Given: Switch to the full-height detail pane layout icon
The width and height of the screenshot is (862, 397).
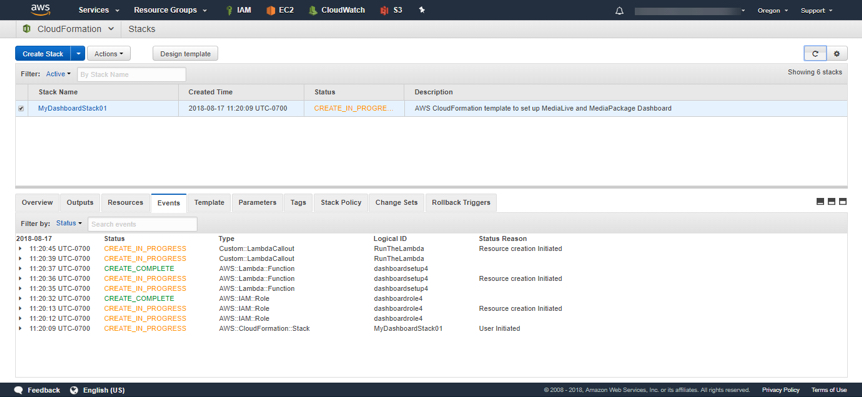Looking at the screenshot, I should [842, 202].
